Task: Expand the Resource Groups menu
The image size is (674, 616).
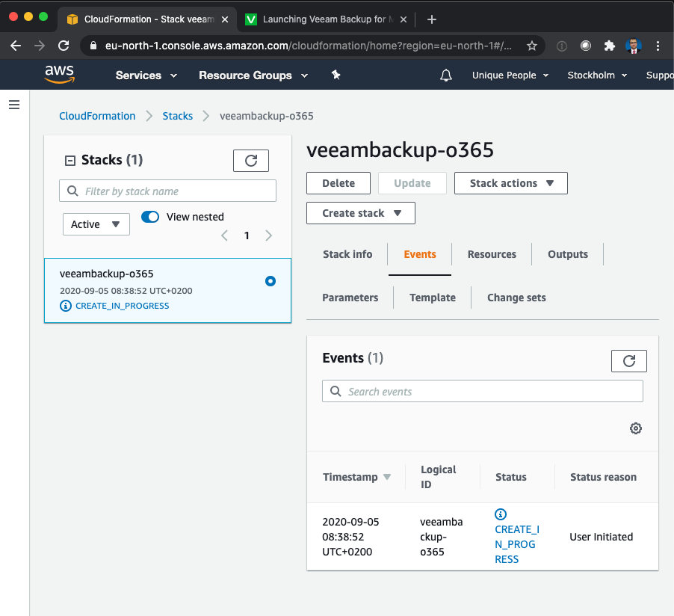Action: [x=253, y=76]
